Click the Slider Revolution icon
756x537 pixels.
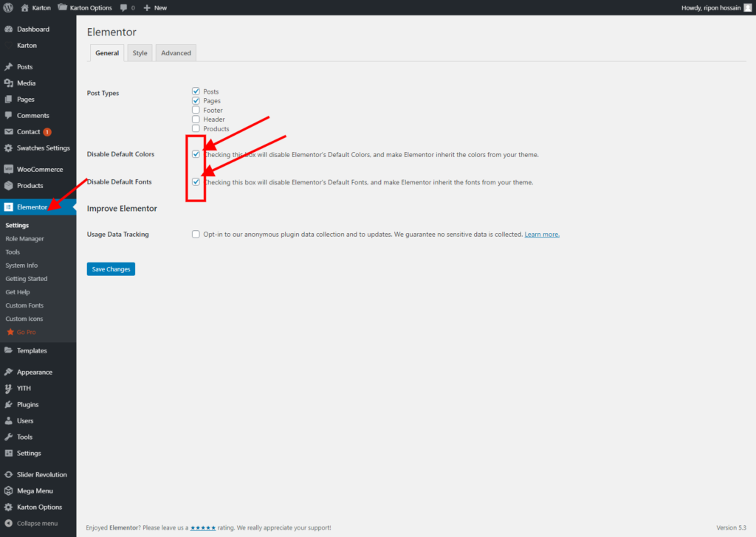click(8, 474)
